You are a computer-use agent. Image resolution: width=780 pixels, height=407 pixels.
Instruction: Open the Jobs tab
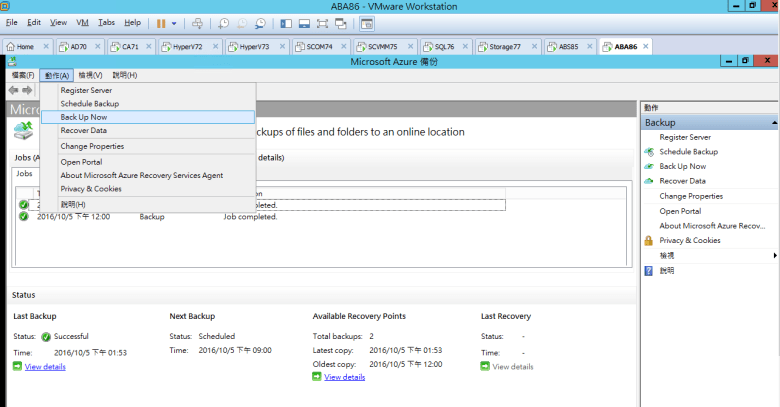pos(25,173)
